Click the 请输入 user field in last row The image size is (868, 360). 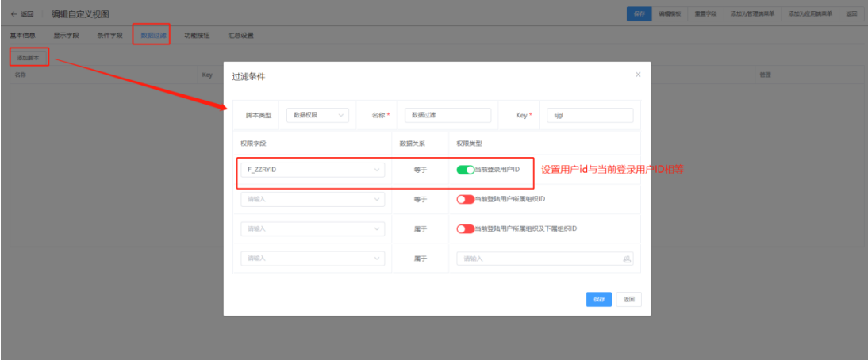pos(545,259)
